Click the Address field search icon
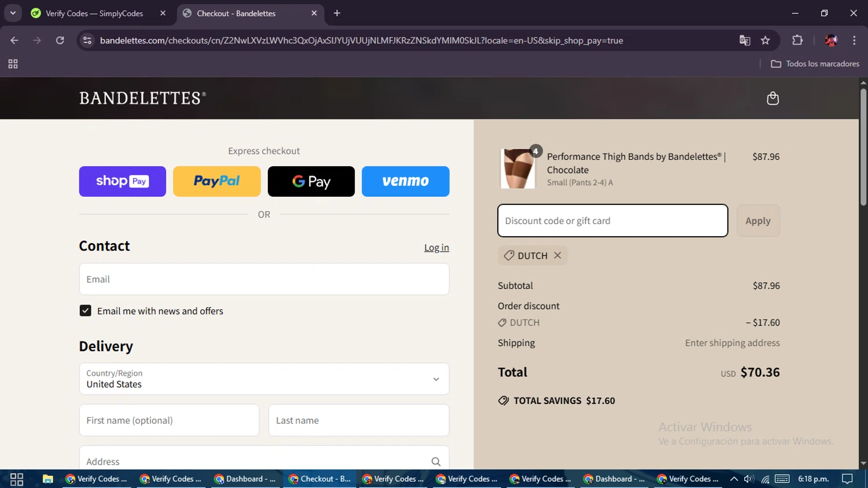The height and width of the screenshot is (488, 868). [436, 461]
